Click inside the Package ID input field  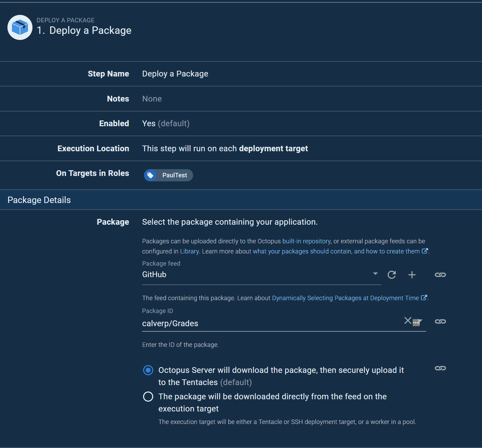(x=237, y=323)
